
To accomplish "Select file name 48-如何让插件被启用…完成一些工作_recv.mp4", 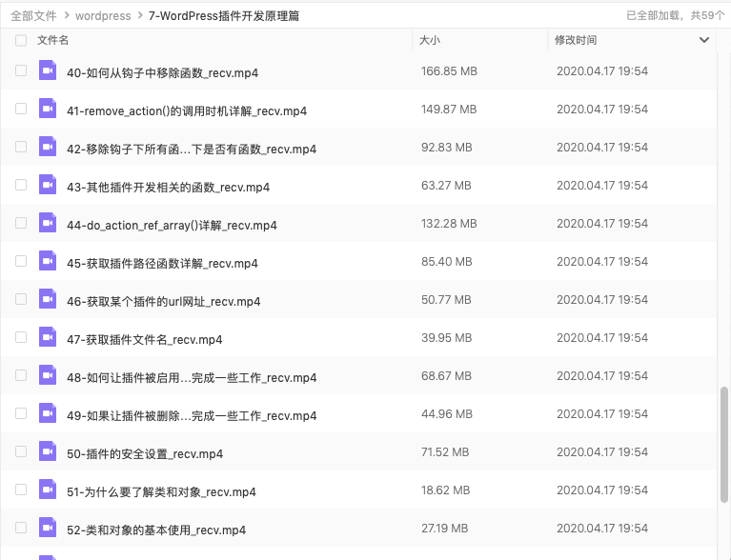I will pos(192,378).
